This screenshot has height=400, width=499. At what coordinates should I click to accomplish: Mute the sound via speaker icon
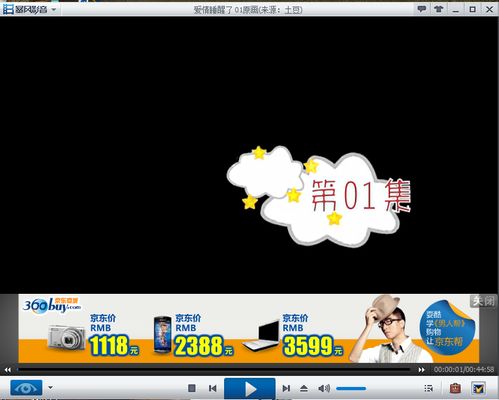coord(324,388)
